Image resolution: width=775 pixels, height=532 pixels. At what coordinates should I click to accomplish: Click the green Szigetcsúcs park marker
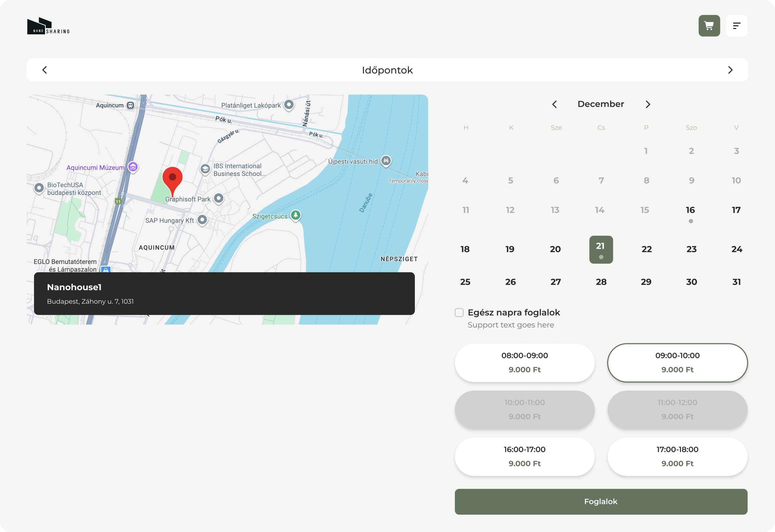(295, 216)
